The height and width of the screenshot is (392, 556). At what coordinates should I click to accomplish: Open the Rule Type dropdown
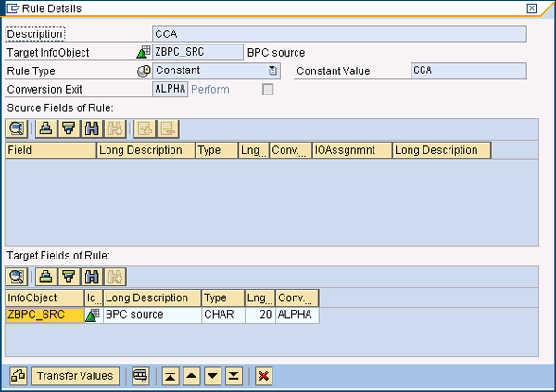[x=272, y=71]
